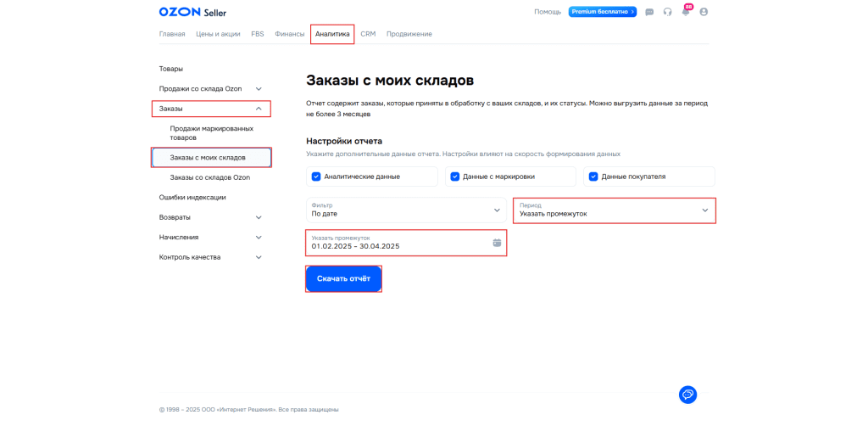The height and width of the screenshot is (426, 868).
Task: Click the Скачать отчёт button
Action: point(343,278)
